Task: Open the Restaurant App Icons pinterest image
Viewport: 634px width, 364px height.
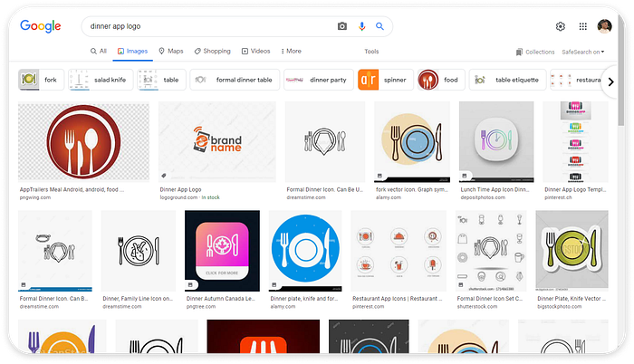Action: click(x=399, y=251)
